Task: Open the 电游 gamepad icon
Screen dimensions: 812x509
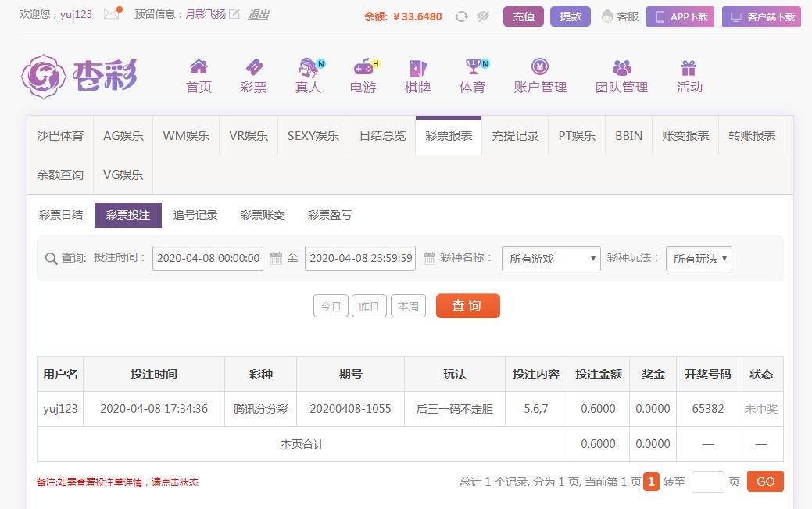Action: click(363, 67)
